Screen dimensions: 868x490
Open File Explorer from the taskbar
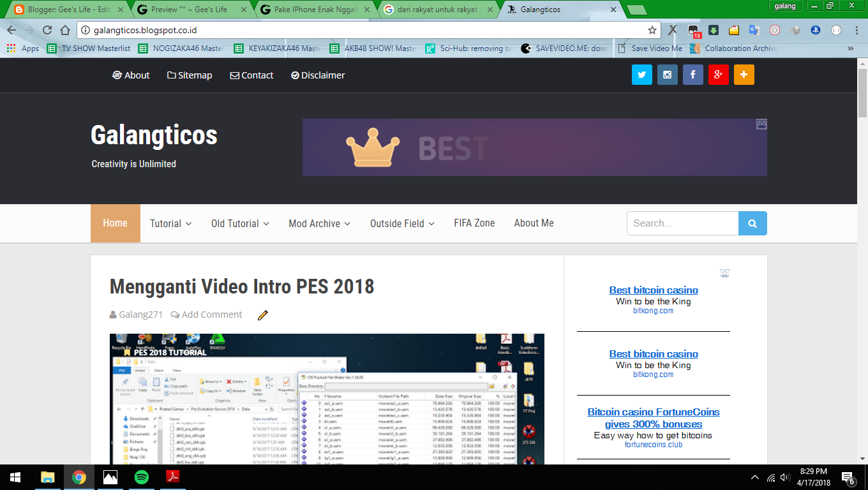pos(47,477)
